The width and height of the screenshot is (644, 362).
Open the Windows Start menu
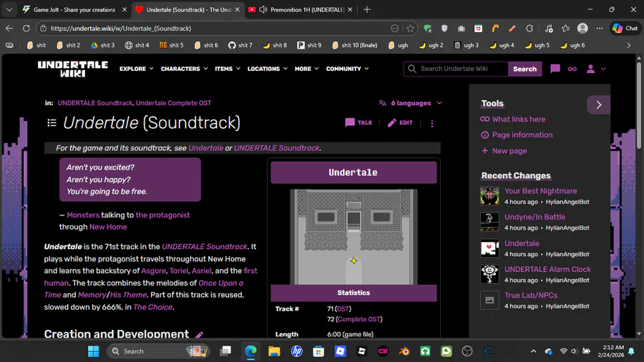tap(94, 351)
